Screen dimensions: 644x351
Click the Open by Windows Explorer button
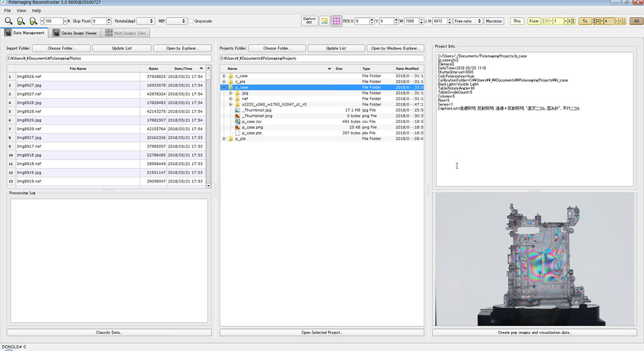(x=395, y=48)
